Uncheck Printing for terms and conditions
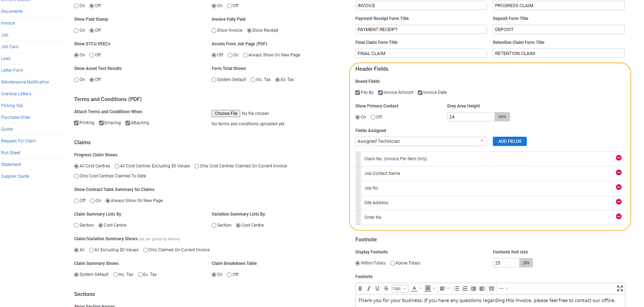This screenshot has width=644, height=307. coord(76,123)
